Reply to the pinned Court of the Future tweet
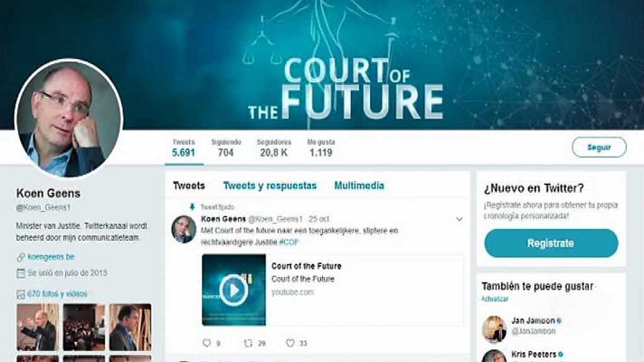This screenshot has height=362, width=644. [207, 343]
